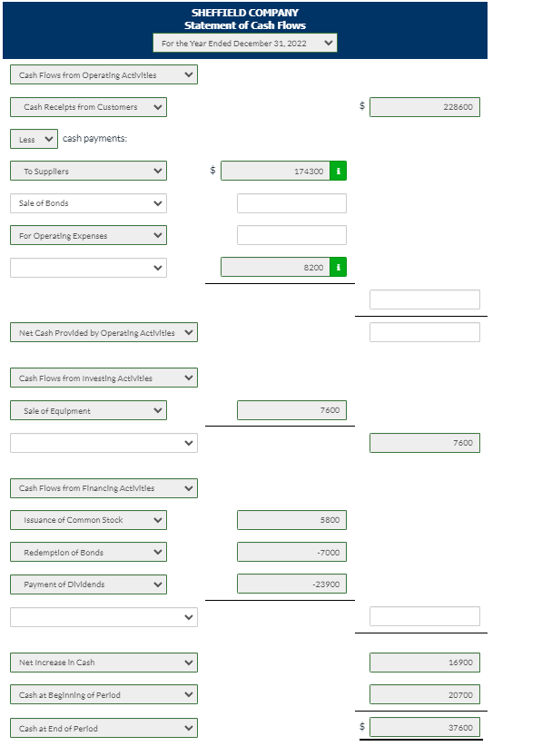Viewport: 542px width, 756px height.
Task: Click the 228600 cash receipts amount field
Action: [425, 106]
